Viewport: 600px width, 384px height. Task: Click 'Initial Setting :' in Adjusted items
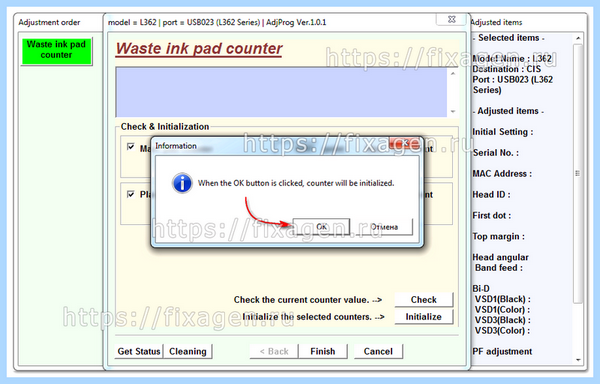503,132
